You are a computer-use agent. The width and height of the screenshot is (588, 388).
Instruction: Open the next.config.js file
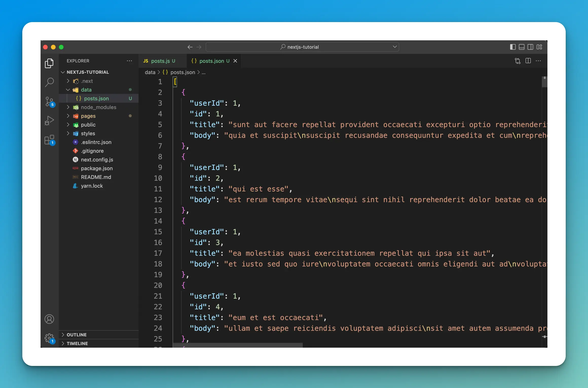[99, 160]
